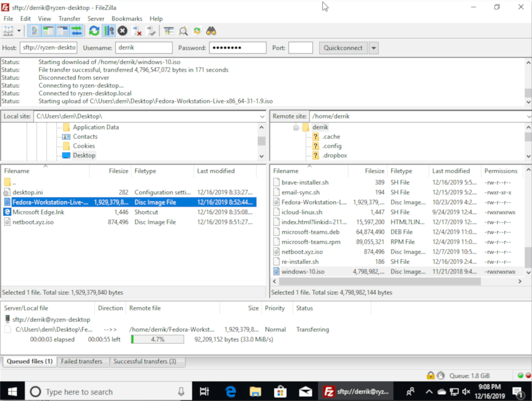Click the 4.7% transfer progress bar
This screenshot has width=532, height=401.
[x=157, y=339]
